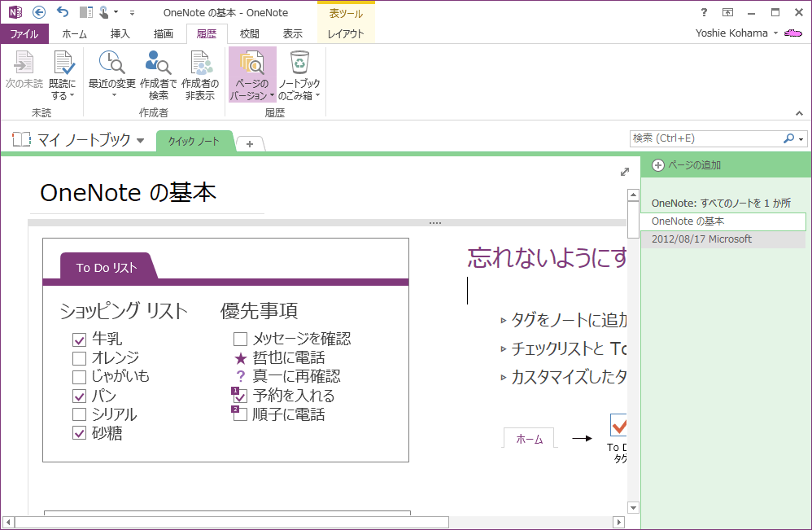Open touch mode dropdown arrow

point(116,12)
